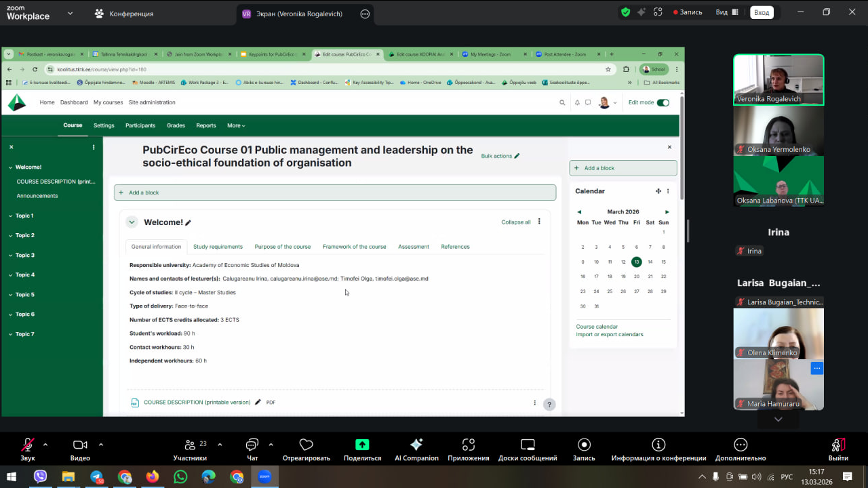The height and width of the screenshot is (488, 868).
Task: Toggle the Moodle Edit mode switch
Action: click(663, 102)
